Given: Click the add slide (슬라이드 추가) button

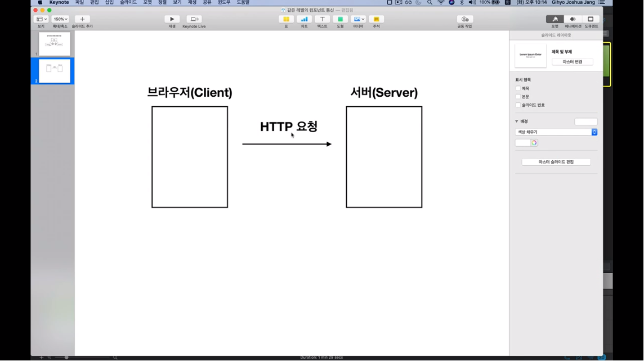Looking at the screenshot, I should (82, 19).
